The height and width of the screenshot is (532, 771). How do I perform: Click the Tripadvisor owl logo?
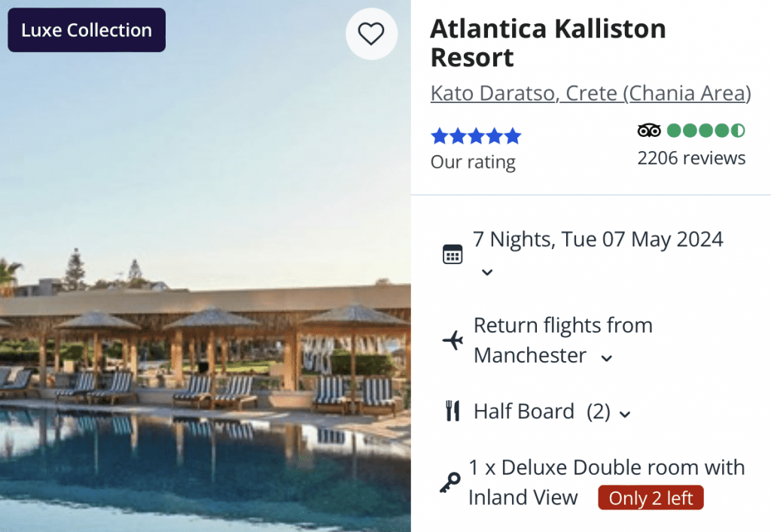tap(649, 130)
